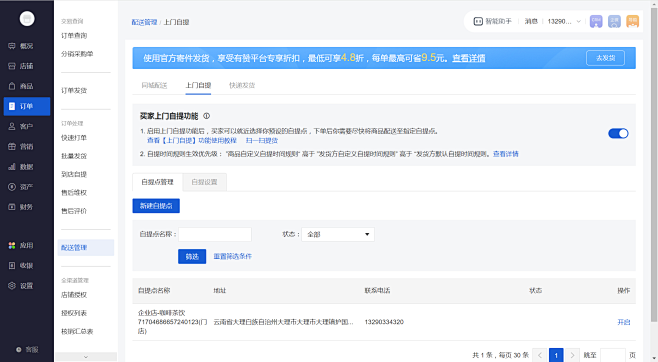Open the 概况 overview section in sidebar
Image resolution: width=658 pixels, height=362 pixels.
click(21, 46)
